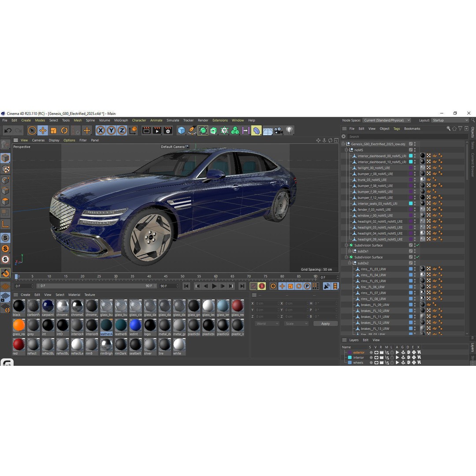Toggle the red Autokeying button
Image resolution: width=476 pixels, height=476 pixels.
pos(262,286)
